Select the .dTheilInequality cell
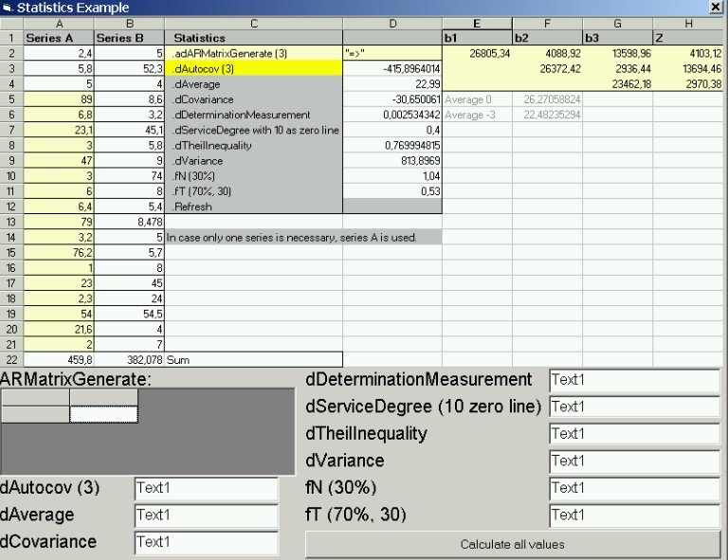 tap(254, 145)
